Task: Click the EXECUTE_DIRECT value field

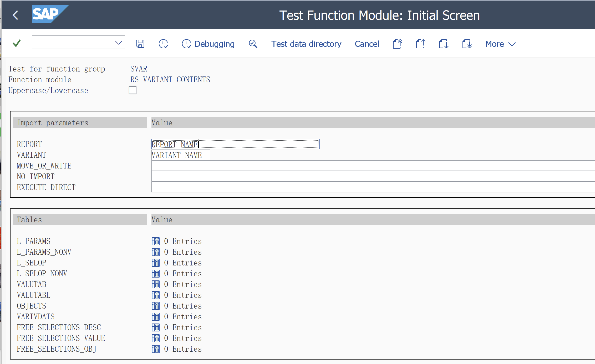Action: pos(373,187)
